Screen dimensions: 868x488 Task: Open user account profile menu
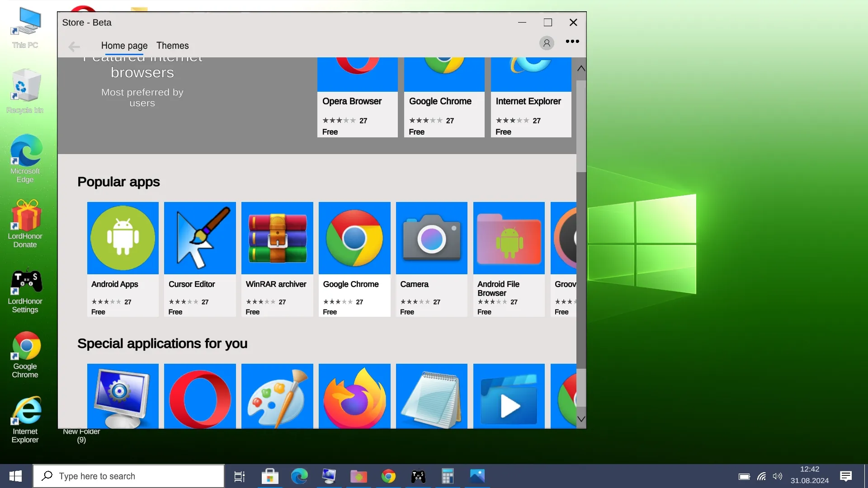pyautogui.click(x=547, y=42)
